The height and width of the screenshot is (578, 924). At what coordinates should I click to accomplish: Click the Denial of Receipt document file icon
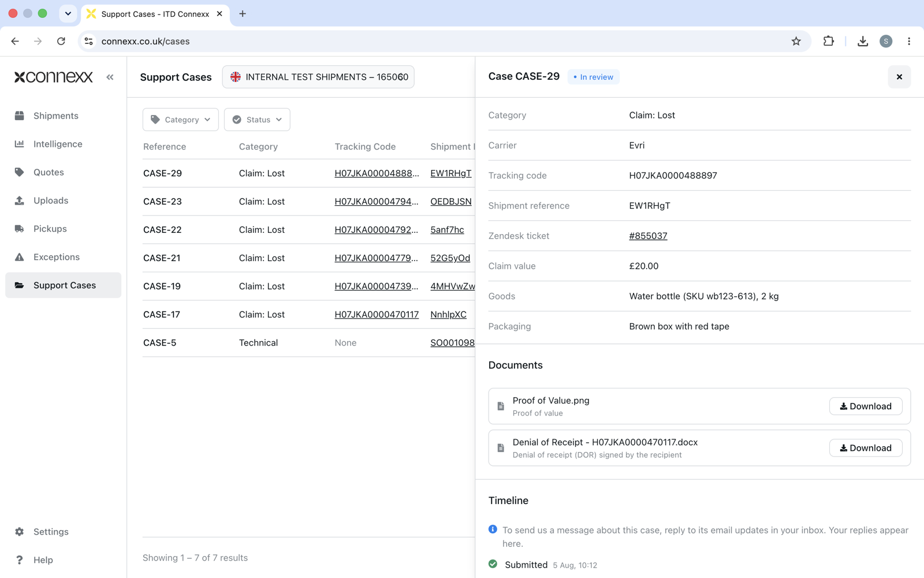pos(501,448)
